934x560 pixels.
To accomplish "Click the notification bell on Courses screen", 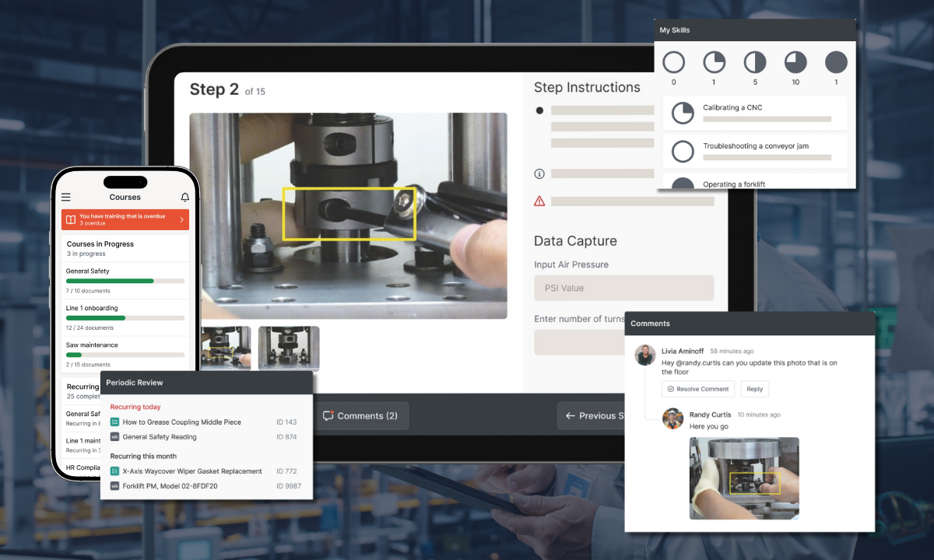I will (184, 198).
